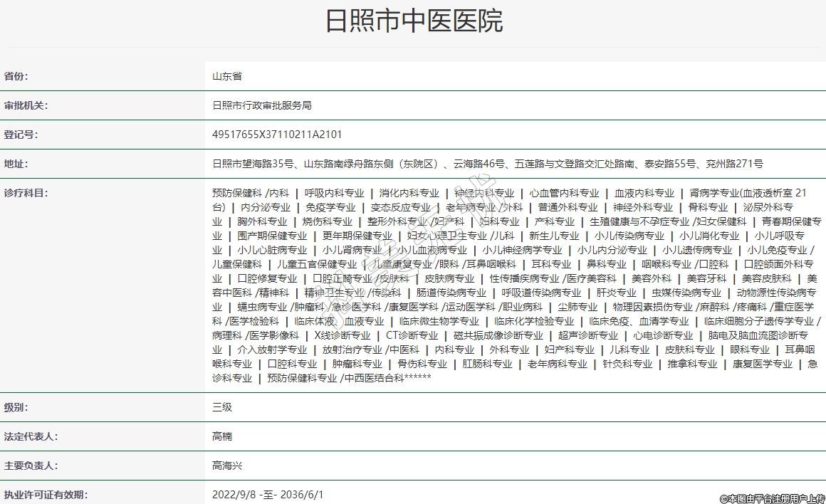Click the 山东省 province value

226,76
